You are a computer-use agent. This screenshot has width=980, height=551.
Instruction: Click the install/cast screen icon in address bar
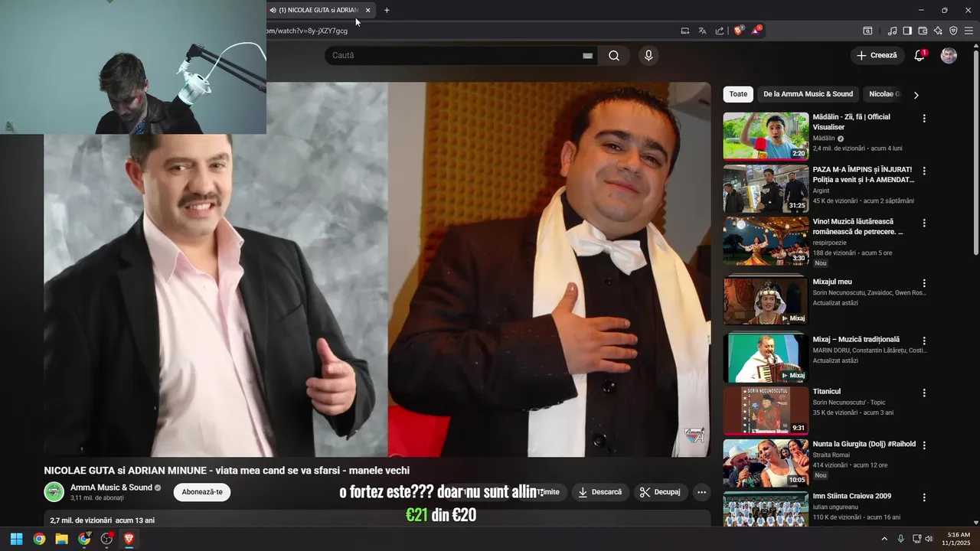point(685,31)
